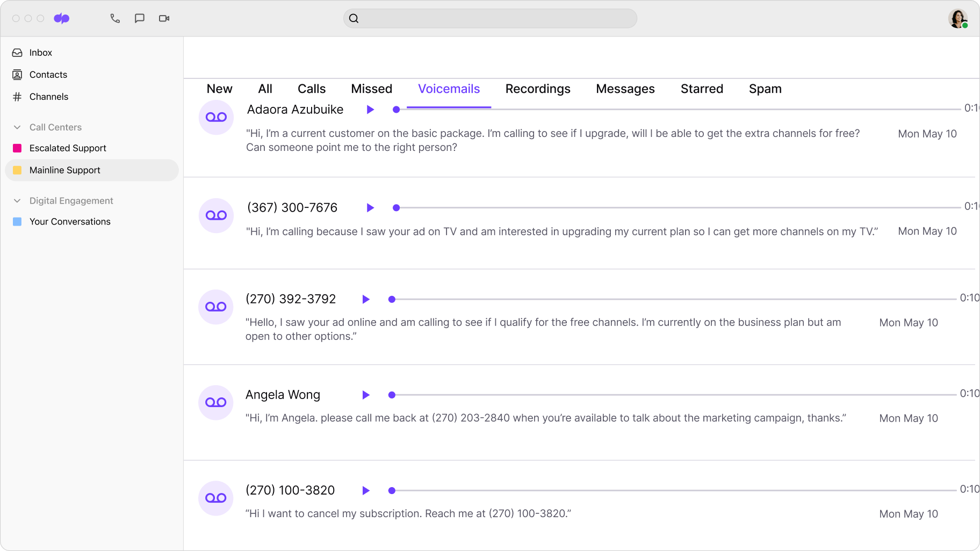Image resolution: width=980 pixels, height=551 pixels.
Task: Open the phone/dialer icon in top toolbar
Action: [114, 18]
